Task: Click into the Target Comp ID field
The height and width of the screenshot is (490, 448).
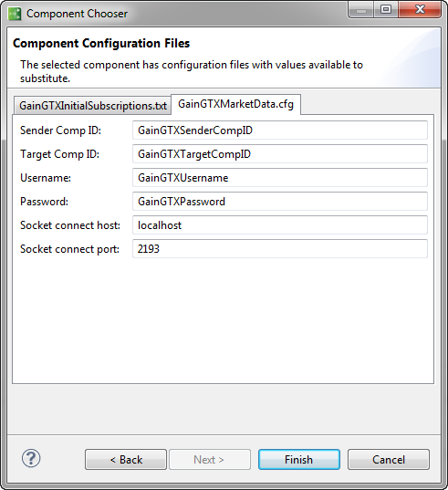Action: click(280, 154)
